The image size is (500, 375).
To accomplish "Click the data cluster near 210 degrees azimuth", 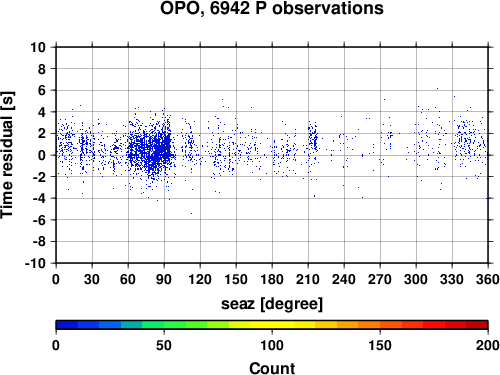I will point(313,138).
